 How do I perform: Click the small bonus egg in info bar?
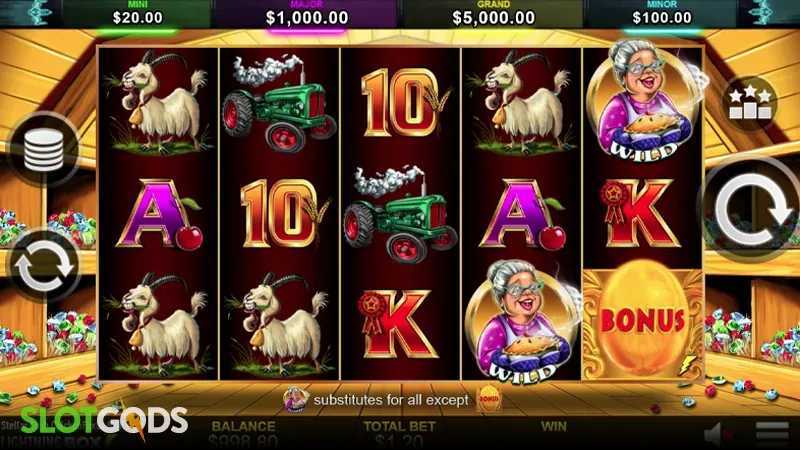pos(489,399)
